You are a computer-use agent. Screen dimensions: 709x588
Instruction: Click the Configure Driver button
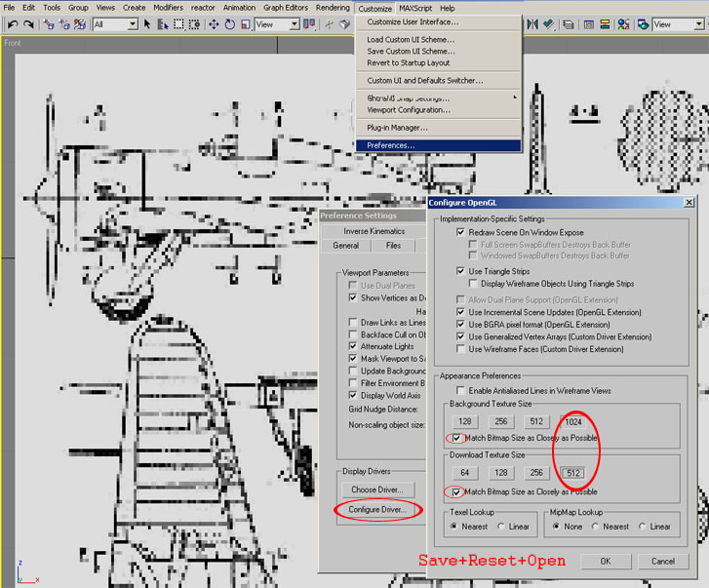377,509
